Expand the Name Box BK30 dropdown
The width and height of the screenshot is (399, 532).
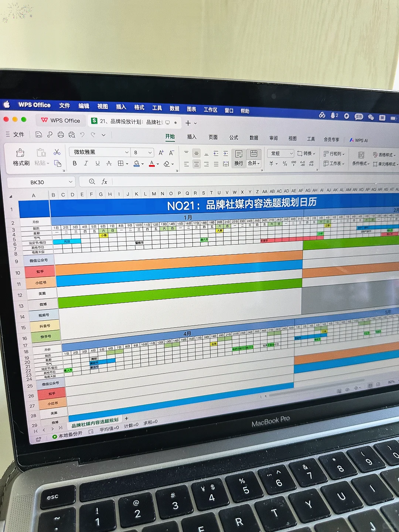(x=70, y=182)
